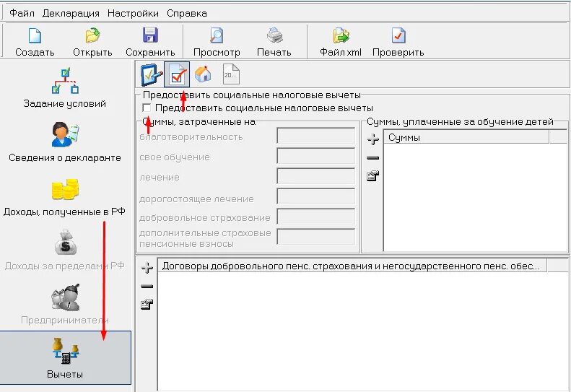Viewport: 571px width, 392px height.
Task: Open a declaration with Открыть icon
Action: click(92, 36)
